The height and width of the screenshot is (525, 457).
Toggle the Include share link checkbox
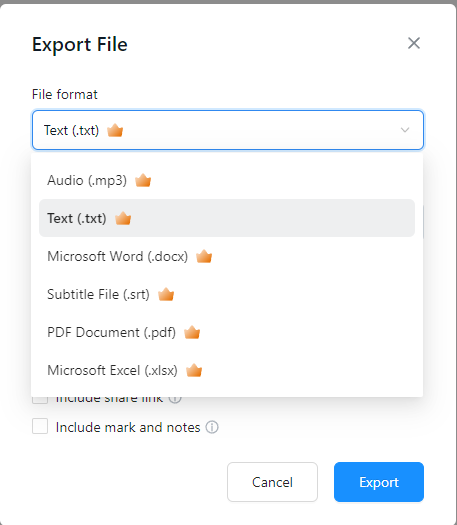40,400
